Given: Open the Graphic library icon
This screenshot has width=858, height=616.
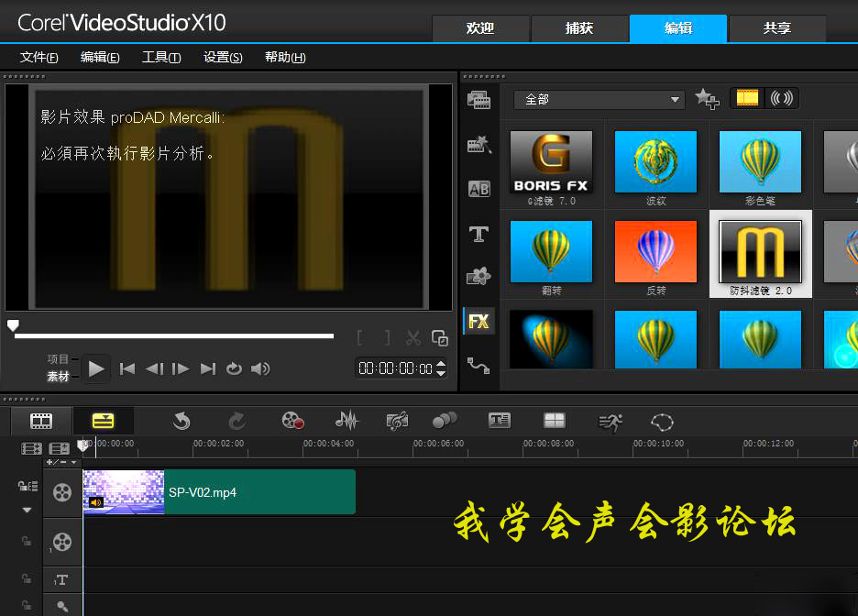Looking at the screenshot, I should click(478, 276).
